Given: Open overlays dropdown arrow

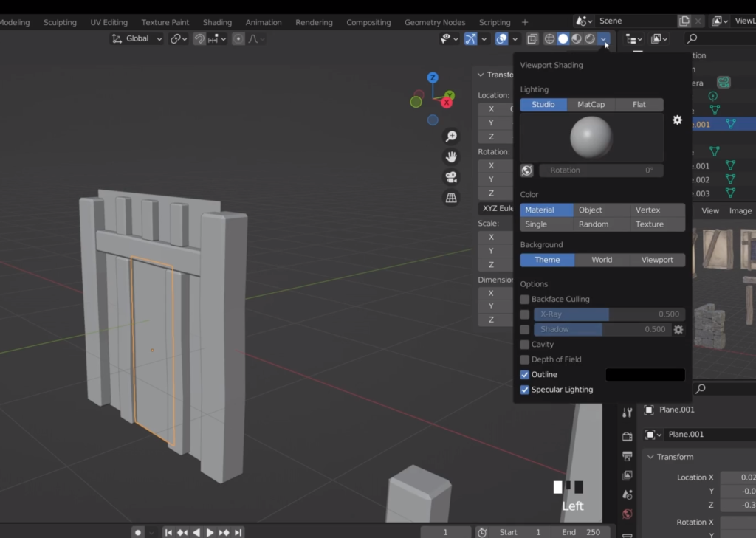Looking at the screenshot, I should [515, 39].
